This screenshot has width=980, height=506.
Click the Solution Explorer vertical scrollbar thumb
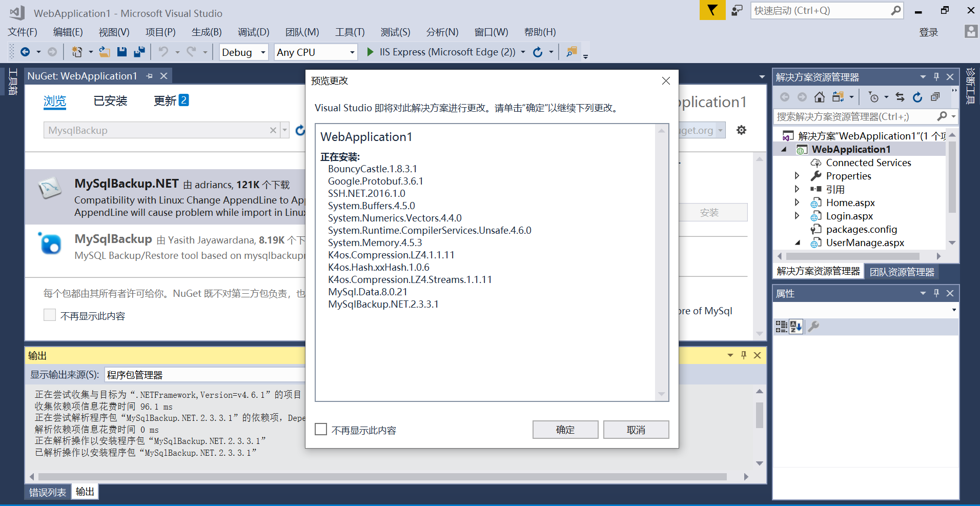coord(952,176)
